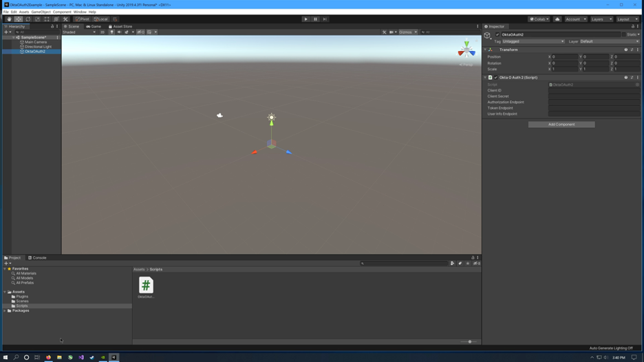Click the scene orientation gizmo
The image size is (644, 362).
tap(466, 51)
